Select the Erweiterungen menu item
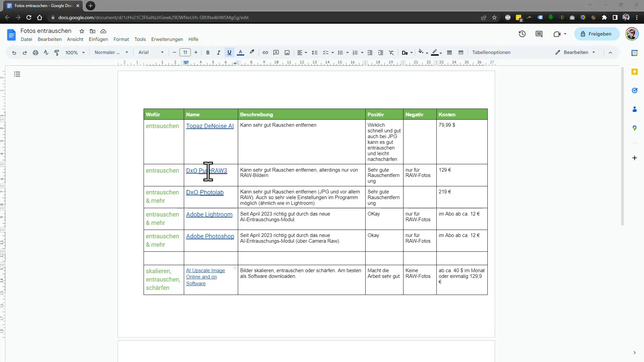This screenshot has width=644, height=362. click(x=167, y=39)
